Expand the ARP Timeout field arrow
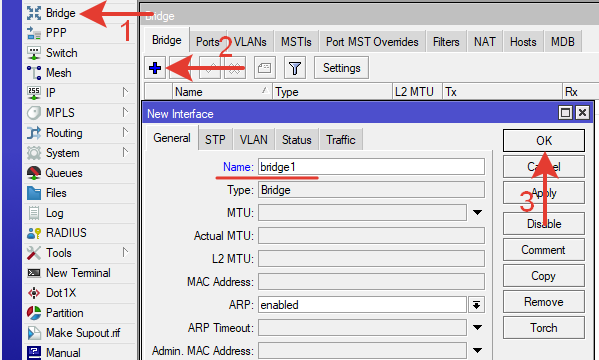The image size is (599, 360). coord(477,328)
